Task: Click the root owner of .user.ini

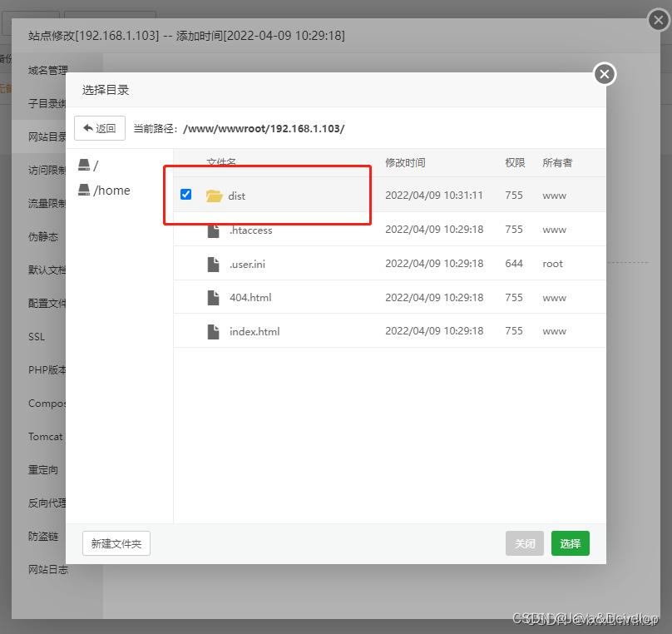Action: (x=552, y=264)
